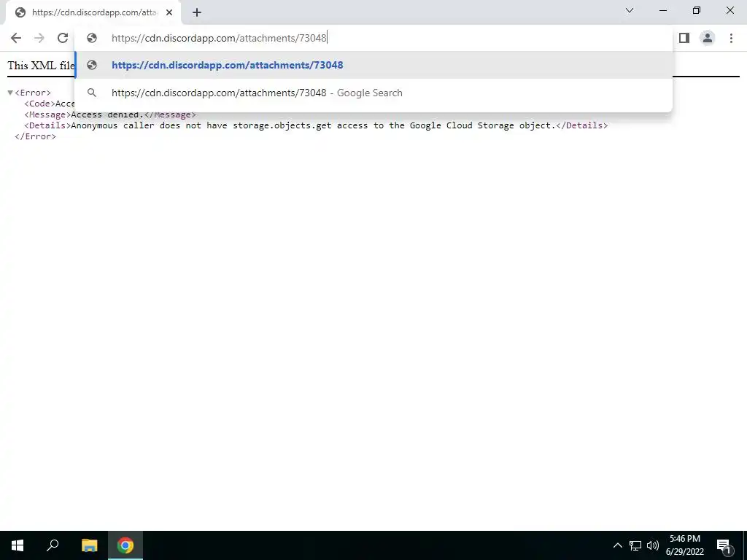
Task: Click the globe icon beside the bold URL suggestion
Action: (92, 65)
